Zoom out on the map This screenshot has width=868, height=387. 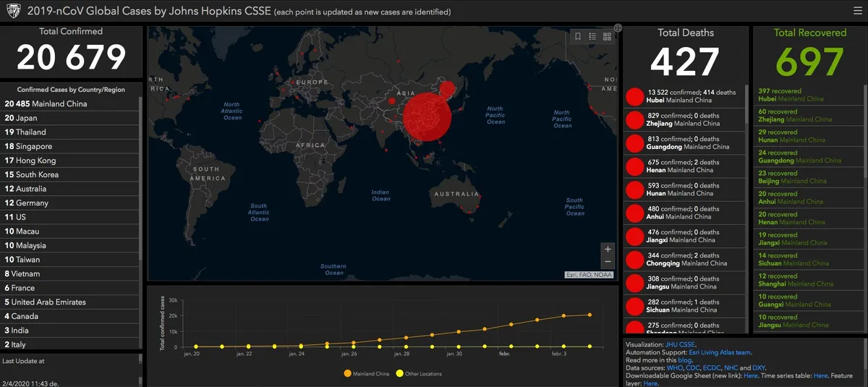tap(608, 262)
